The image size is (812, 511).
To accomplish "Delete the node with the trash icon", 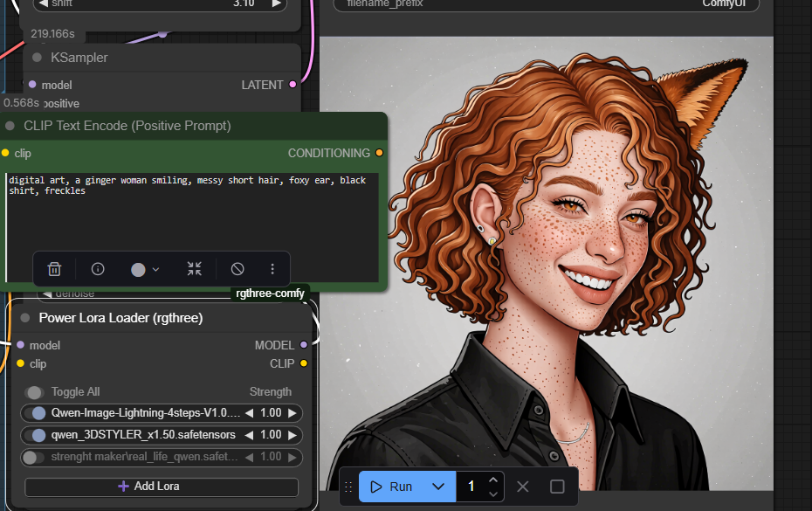I will [x=54, y=269].
